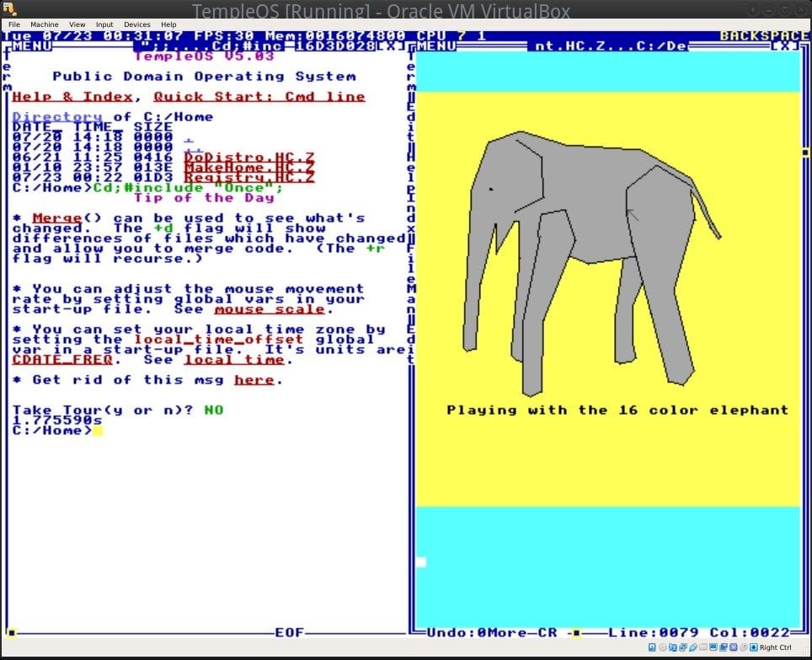Open MENU on the right editor window
The image size is (812, 660).
(436, 46)
